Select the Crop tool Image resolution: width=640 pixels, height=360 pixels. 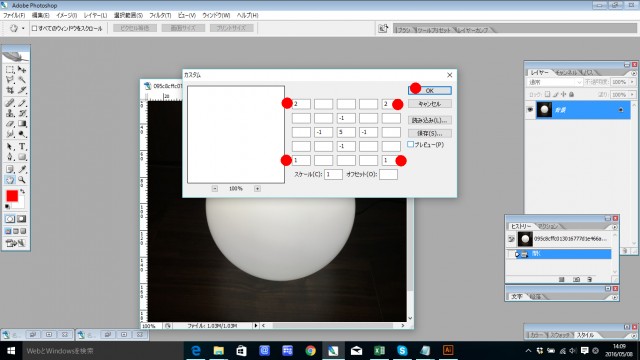pos(10,90)
